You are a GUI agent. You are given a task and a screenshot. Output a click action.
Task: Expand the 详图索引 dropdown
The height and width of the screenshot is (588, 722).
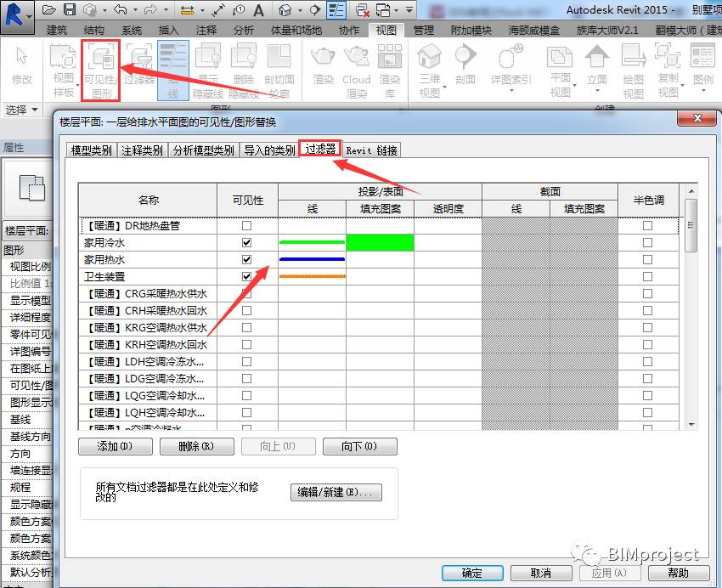click(511, 91)
